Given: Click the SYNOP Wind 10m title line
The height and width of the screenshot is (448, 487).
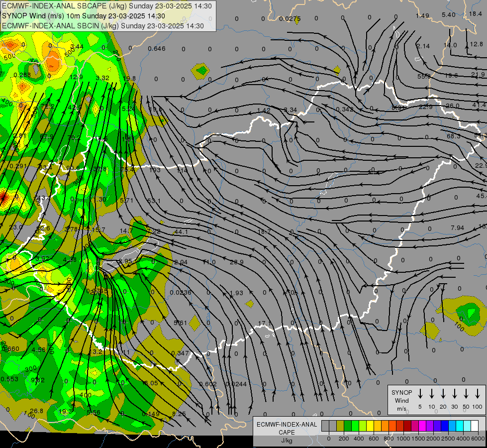Looking at the screenshot, I should (83, 16).
